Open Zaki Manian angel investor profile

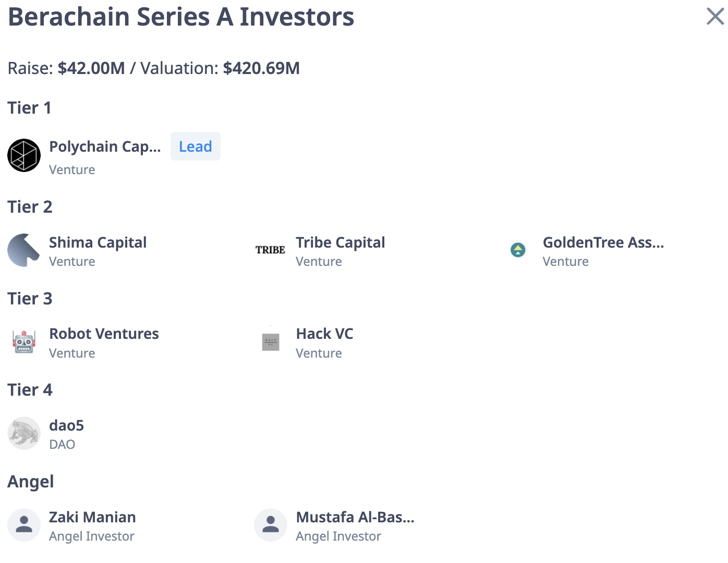click(92, 517)
